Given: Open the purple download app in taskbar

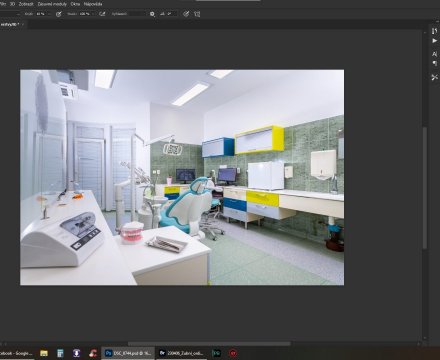Looking at the screenshot, I should coord(76,353).
